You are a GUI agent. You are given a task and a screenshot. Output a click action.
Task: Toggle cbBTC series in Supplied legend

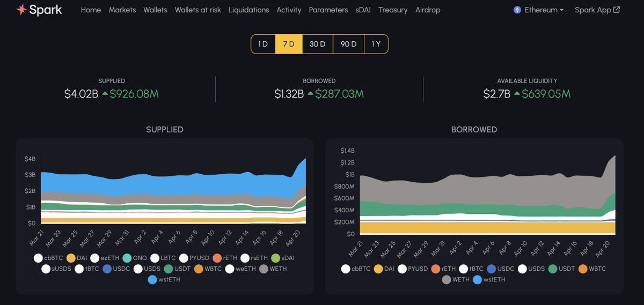pyautogui.click(x=48, y=258)
